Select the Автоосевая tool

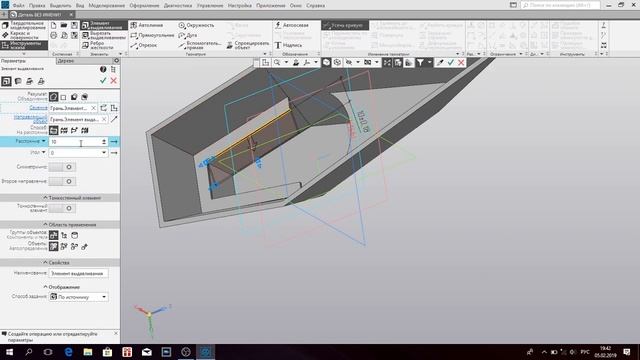tap(291, 25)
